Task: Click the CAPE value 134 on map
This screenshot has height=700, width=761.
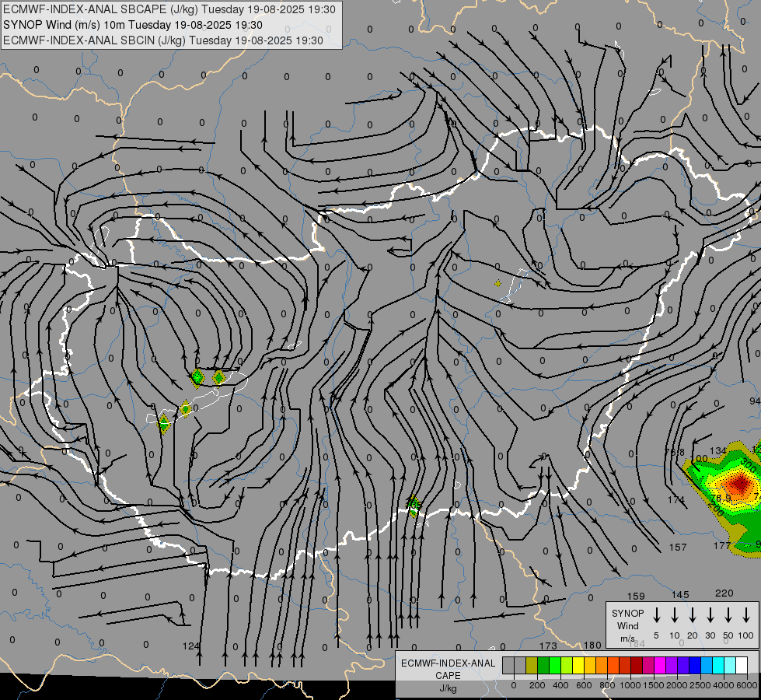Action: [x=718, y=451]
